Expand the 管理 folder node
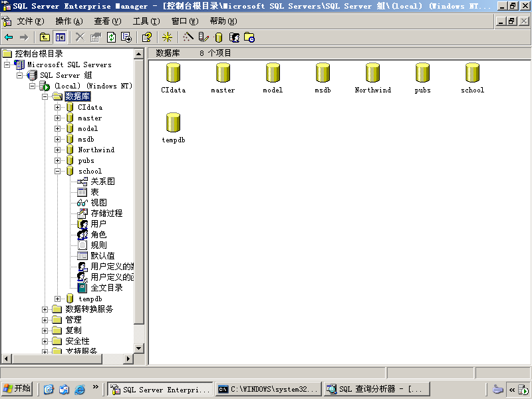This screenshot has height=399, width=532. 45,320
